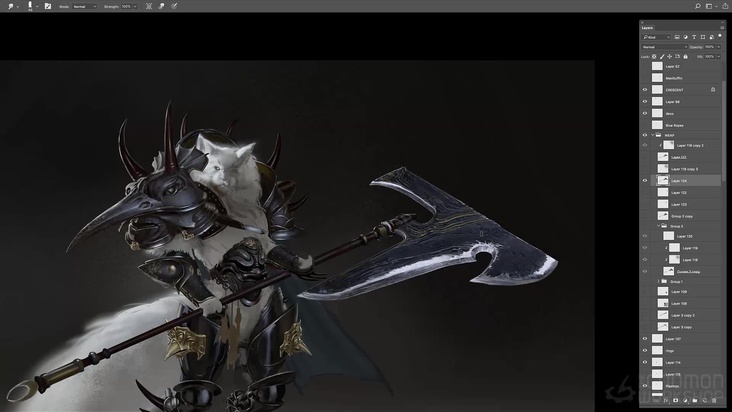
Task: Open the Smudge tool preset picker
Action: point(13,6)
